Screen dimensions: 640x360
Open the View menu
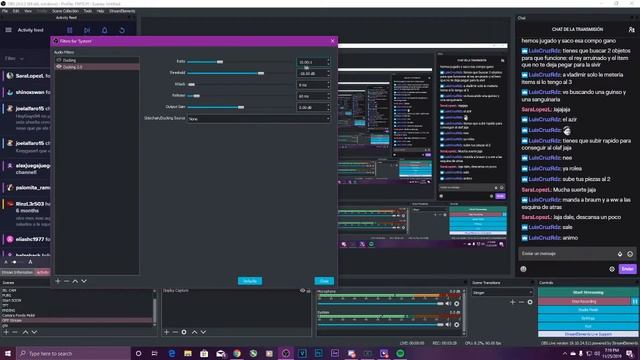(x=28, y=11)
